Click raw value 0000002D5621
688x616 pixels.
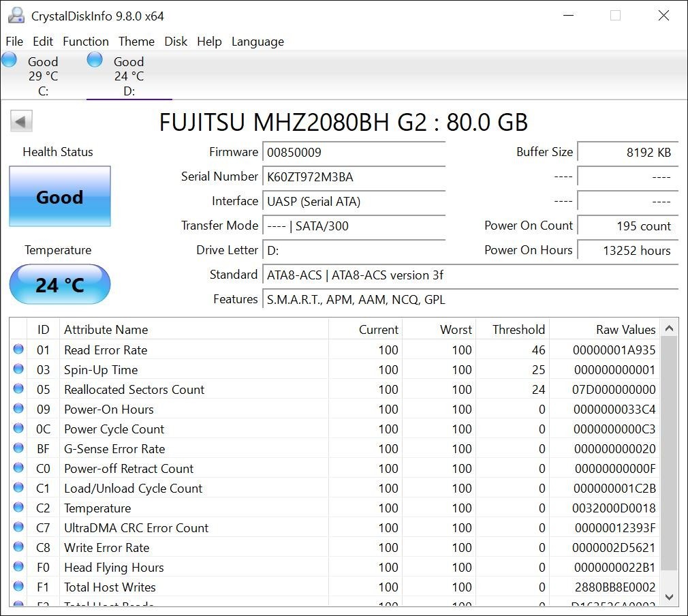click(613, 547)
